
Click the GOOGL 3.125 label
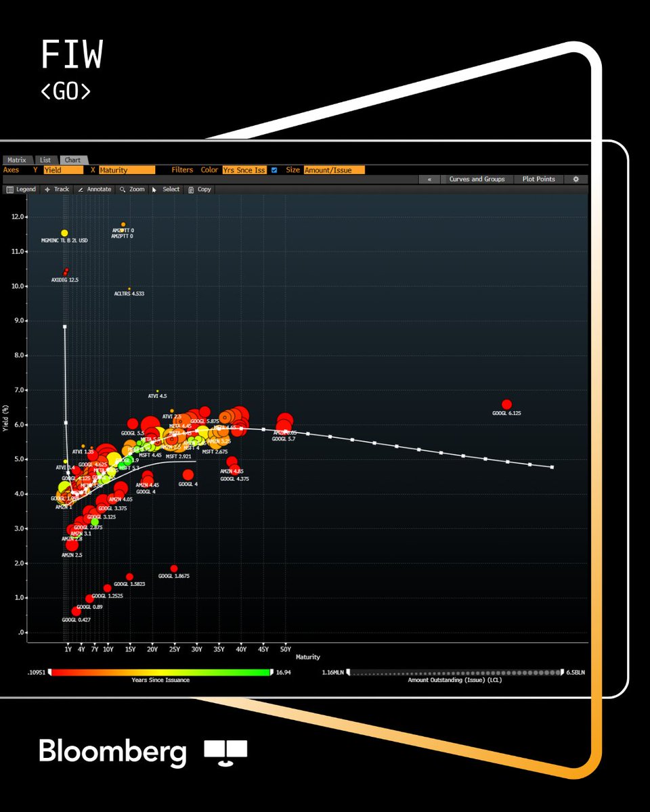coord(102,517)
